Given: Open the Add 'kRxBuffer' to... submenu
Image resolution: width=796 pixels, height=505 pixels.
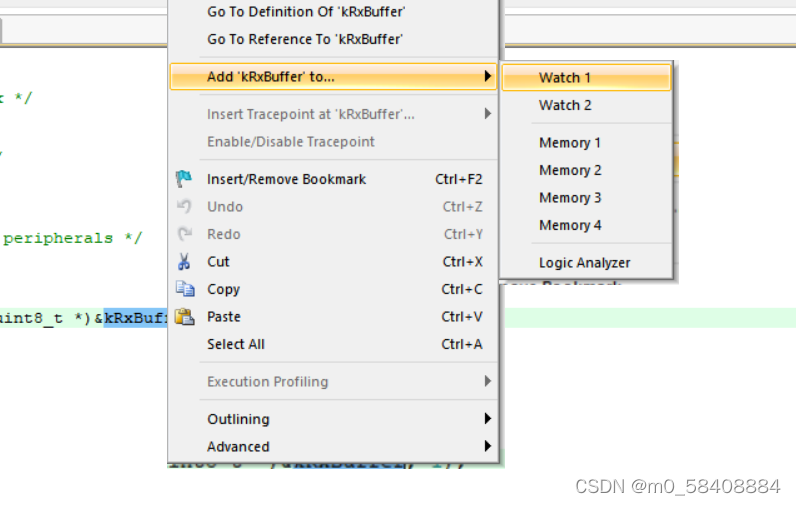Looking at the screenshot, I should 333,77.
